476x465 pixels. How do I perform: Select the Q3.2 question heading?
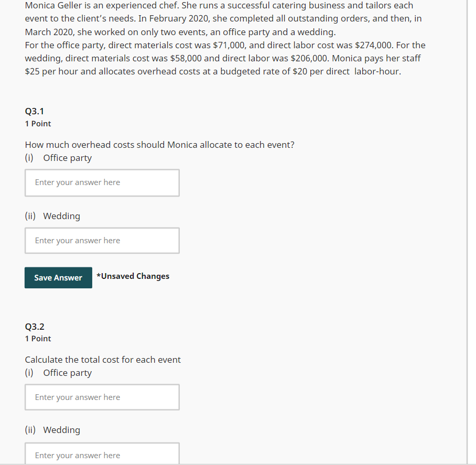35,327
